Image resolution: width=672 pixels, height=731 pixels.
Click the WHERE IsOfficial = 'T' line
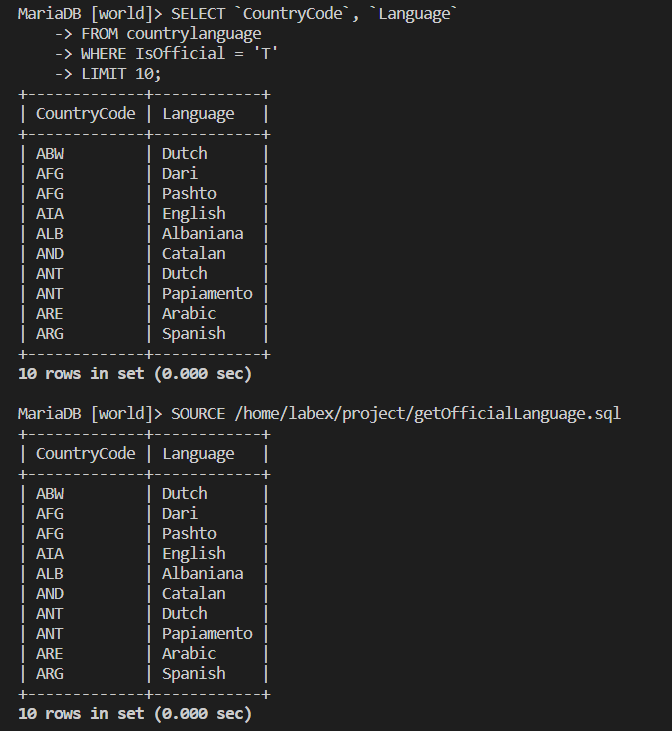[179, 54]
